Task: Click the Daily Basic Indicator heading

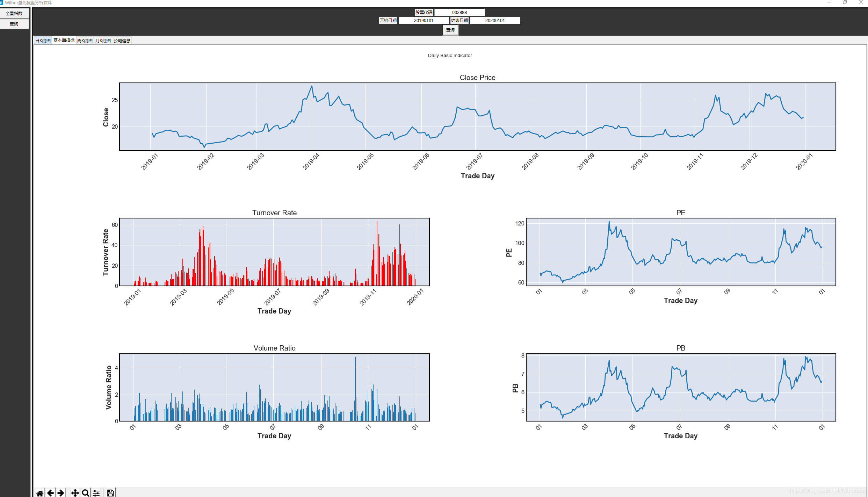Action: click(x=450, y=55)
